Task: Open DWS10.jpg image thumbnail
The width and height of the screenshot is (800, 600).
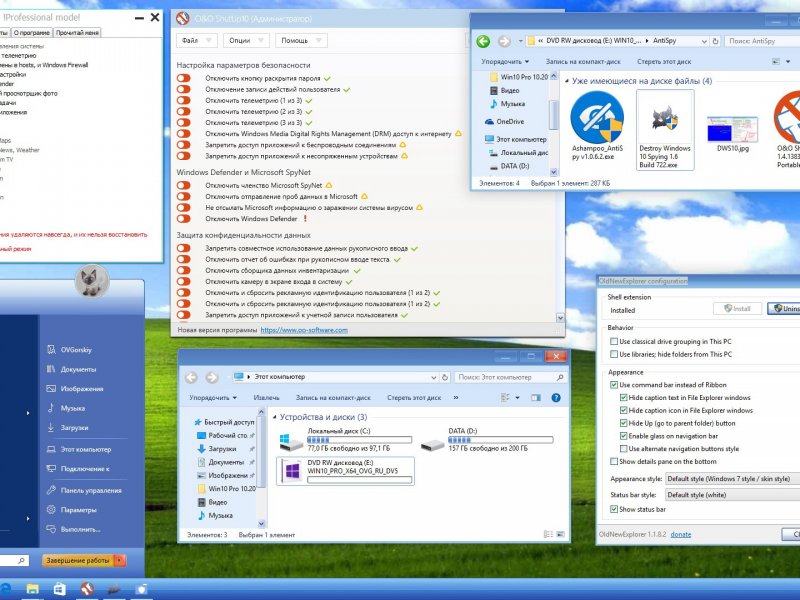Action: coord(732,129)
